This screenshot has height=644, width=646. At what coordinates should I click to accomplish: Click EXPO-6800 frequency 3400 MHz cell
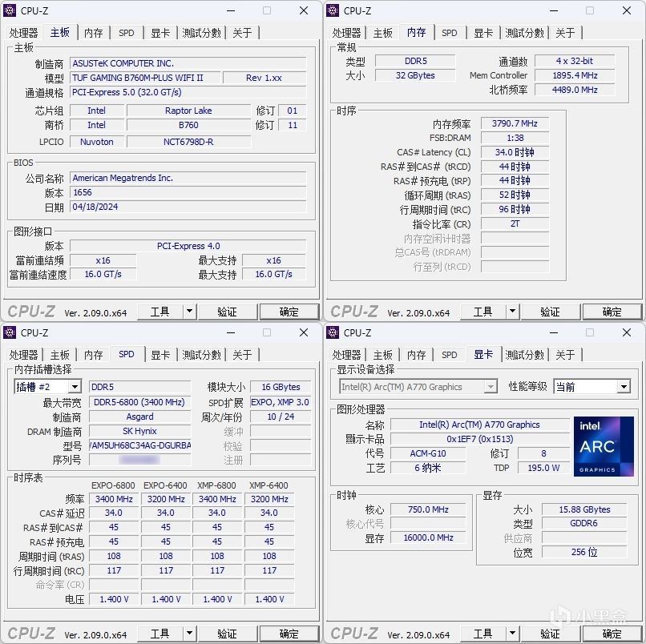pyautogui.click(x=114, y=499)
